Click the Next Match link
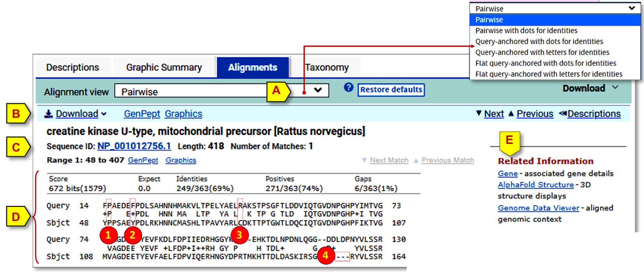 click(x=389, y=160)
